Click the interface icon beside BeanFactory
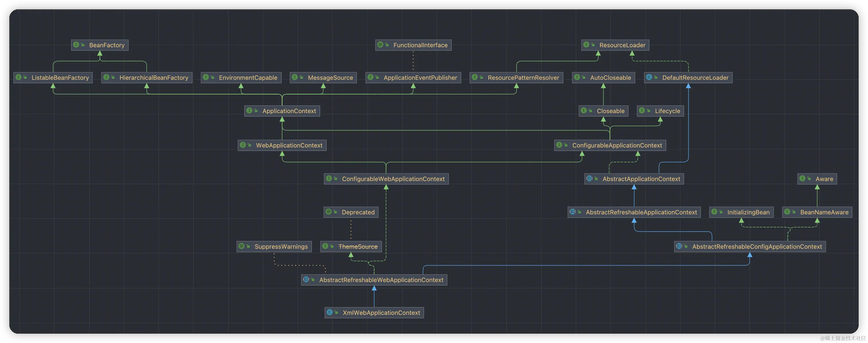Viewport: 868px width, 343px height. (76, 45)
